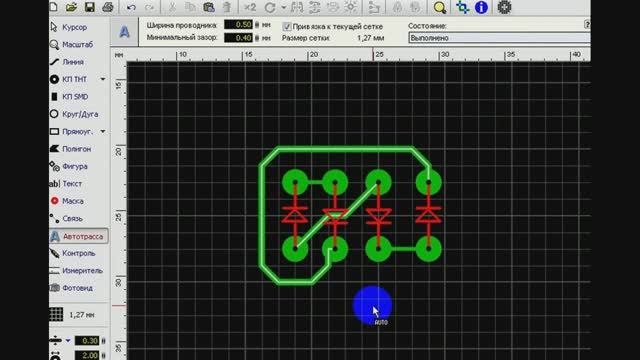
Task: Click the yellow magnifier zoom icon
Action: [440, 7]
